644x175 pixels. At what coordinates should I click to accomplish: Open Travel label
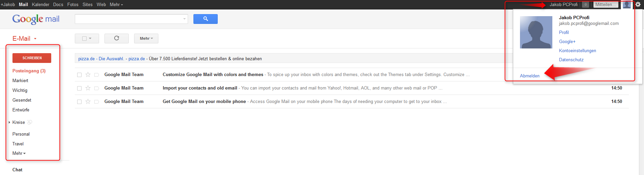(x=18, y=144)
